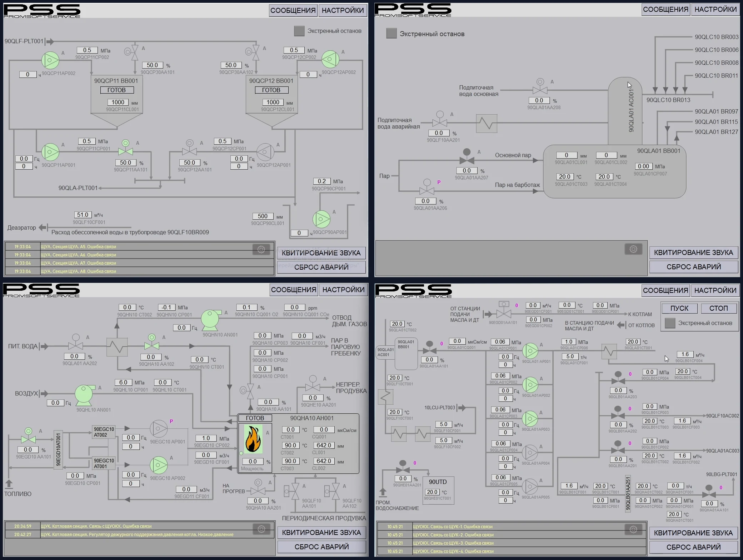The height and width of the screenshot is (560, 743).
Task: Select main steam valve 90QLA01AA207
Action: tap(467, 156)
